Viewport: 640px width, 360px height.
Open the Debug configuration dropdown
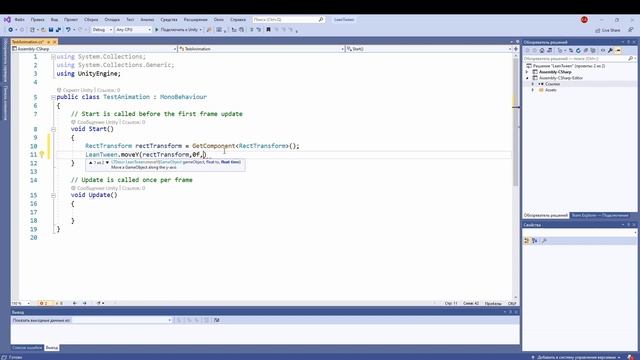click(102, 30)
